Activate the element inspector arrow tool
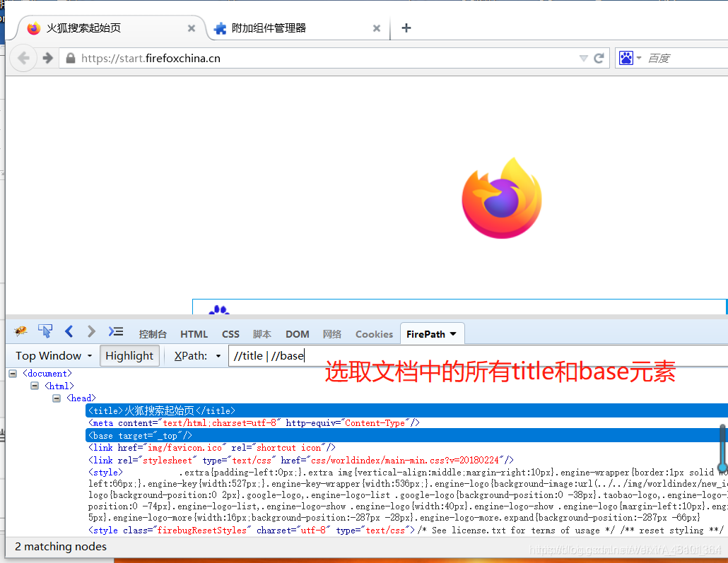Viewport: 728px width, 563px height. (x=45, y=331)
